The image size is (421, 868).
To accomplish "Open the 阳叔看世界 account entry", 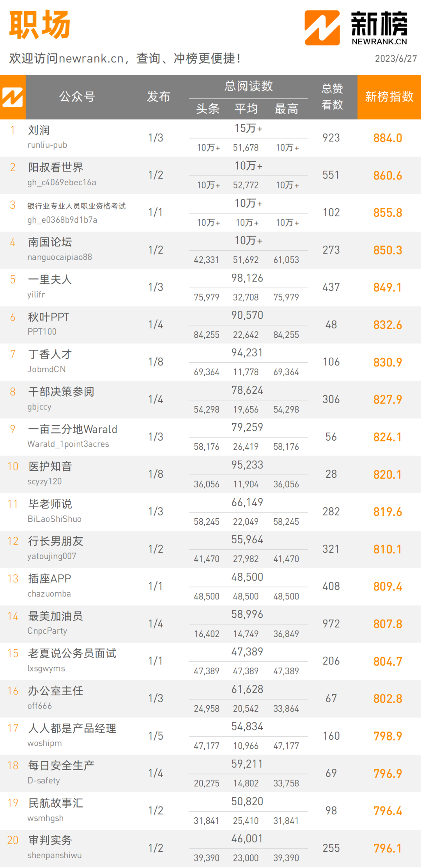I will tap(56, 168).
